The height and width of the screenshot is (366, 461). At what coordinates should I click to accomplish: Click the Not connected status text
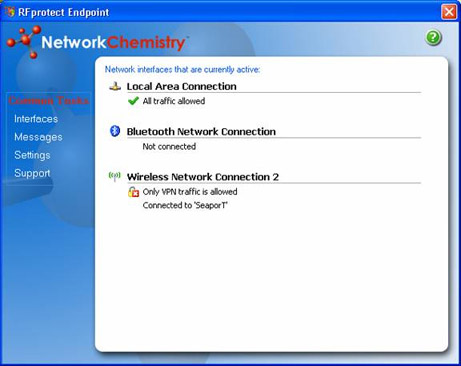point(169,146)
